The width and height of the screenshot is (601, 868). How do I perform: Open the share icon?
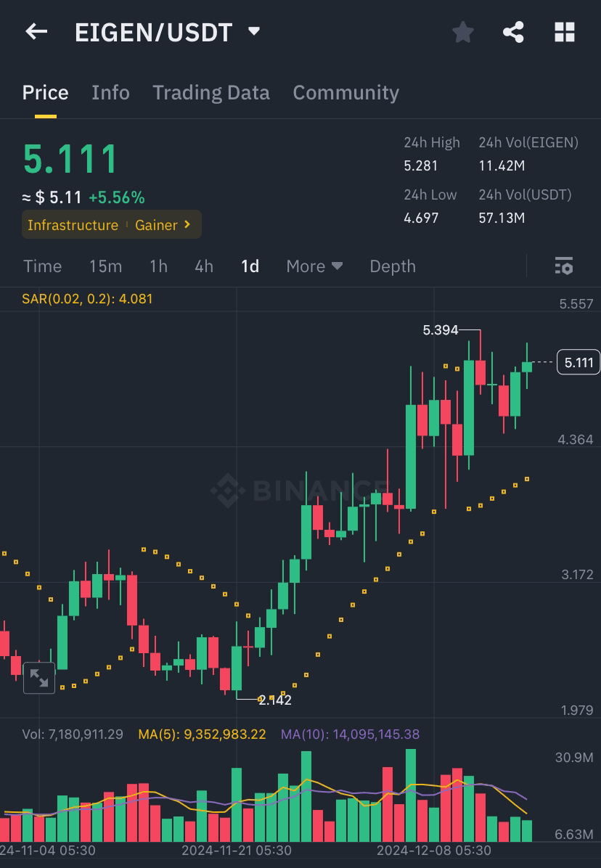[513, 32]
